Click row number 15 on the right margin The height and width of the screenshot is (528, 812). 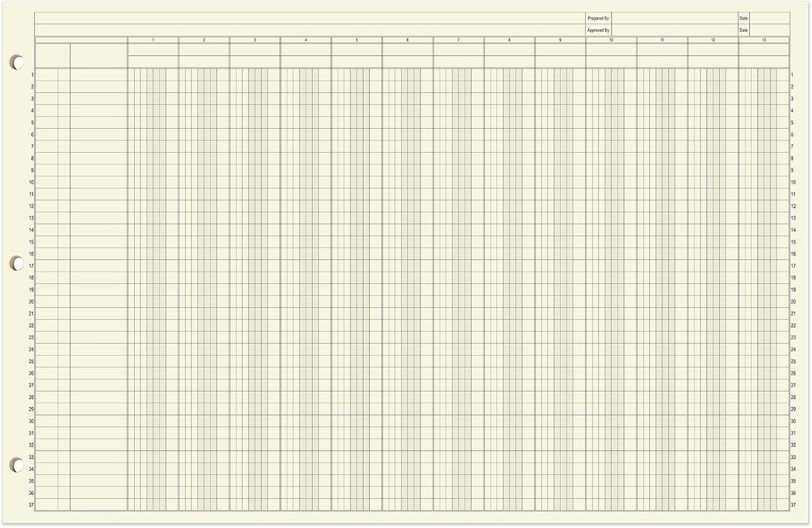coord(792,242)
